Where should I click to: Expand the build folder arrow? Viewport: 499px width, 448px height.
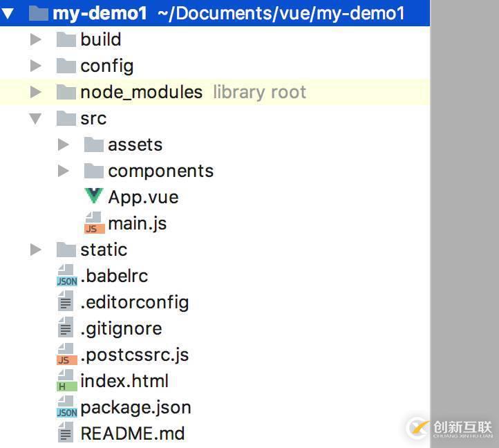(x=36, y=39)
